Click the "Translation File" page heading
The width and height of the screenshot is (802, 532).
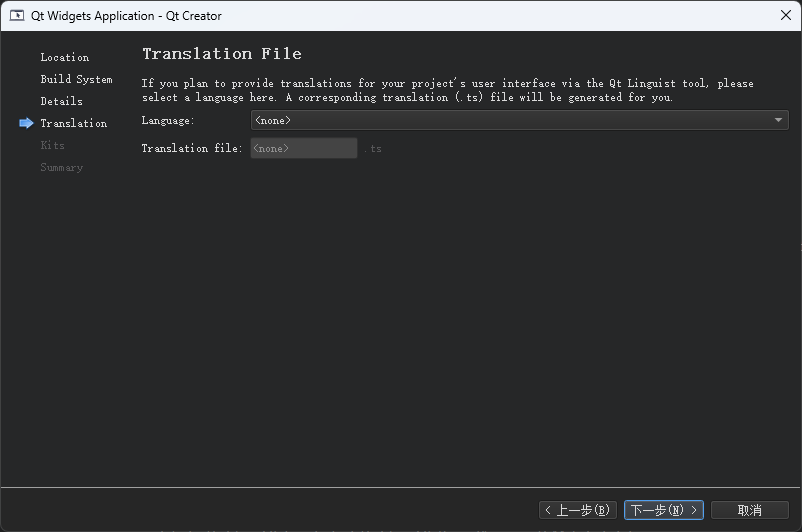click(x=221, y=54)
